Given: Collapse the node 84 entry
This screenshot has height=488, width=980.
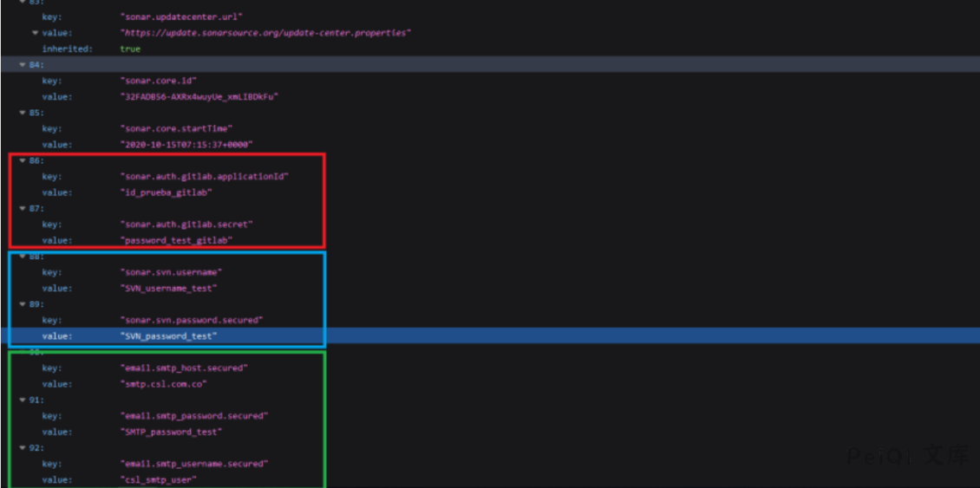Looking at the screenshot, I should (23, 65).
